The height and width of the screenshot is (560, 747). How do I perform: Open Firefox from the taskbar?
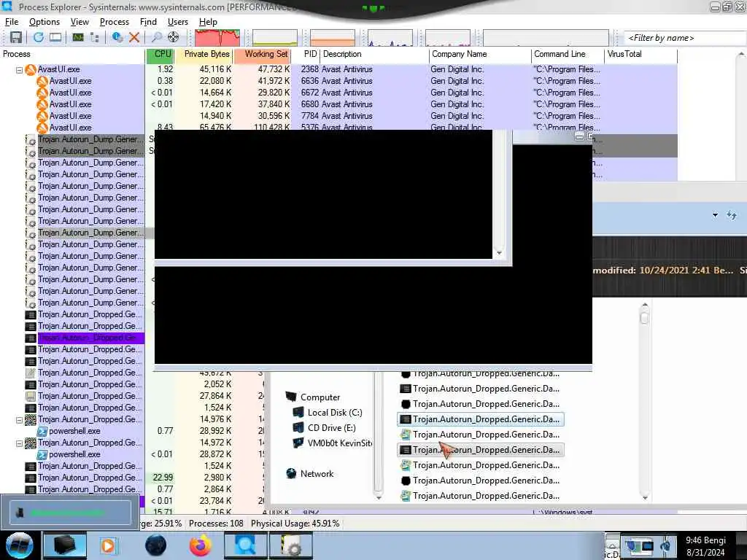(201, 545)
